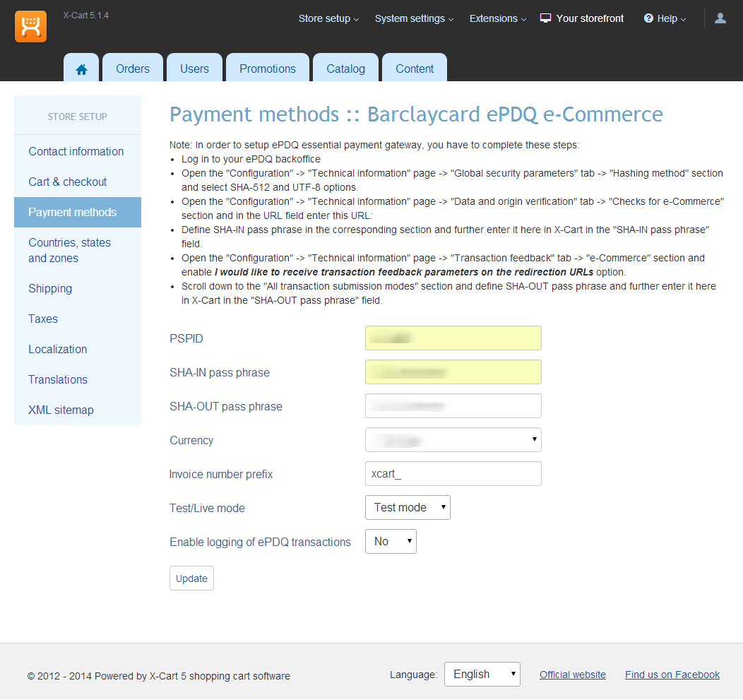Image resolution: width=743 pixels, height=700 pixels.
Task: Change the Language dropdown in footer
Action: pyautogui.click(x=482, y=675)
